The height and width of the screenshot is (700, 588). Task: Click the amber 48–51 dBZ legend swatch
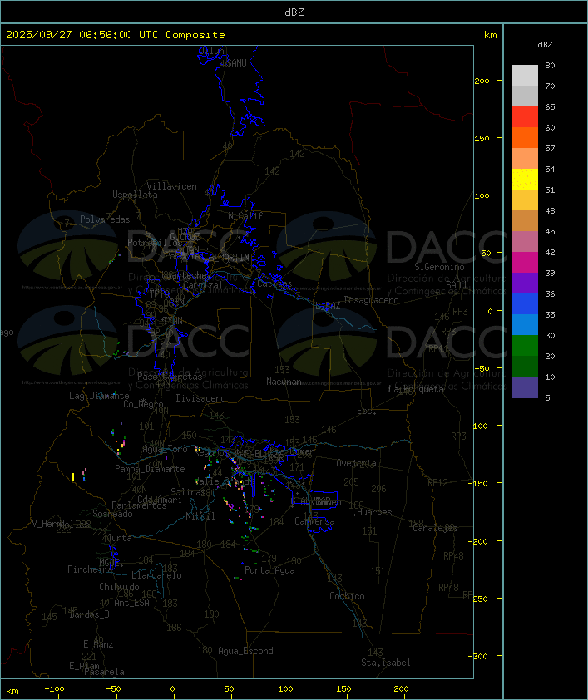coord(525,200)
